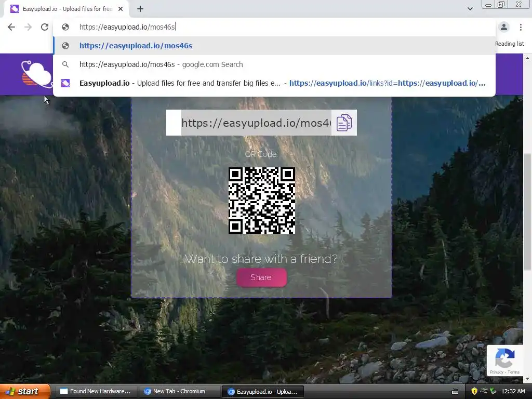Click the "QR Code:" label

coord(261,154)
